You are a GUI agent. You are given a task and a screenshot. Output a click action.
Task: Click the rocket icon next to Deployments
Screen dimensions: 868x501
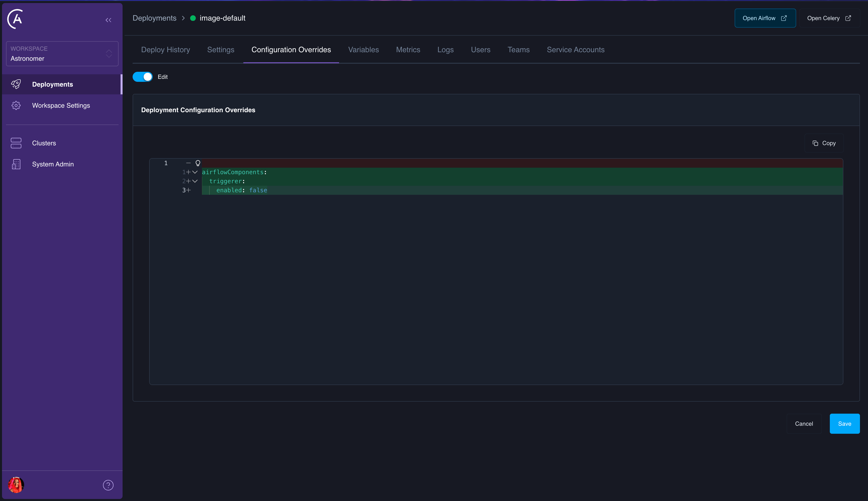16,84
